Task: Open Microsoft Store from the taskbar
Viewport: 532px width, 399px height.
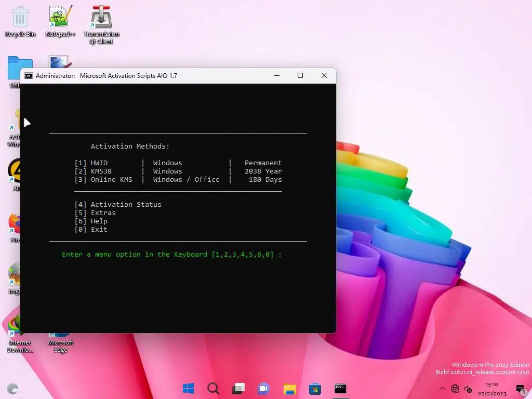Action: 315,389
